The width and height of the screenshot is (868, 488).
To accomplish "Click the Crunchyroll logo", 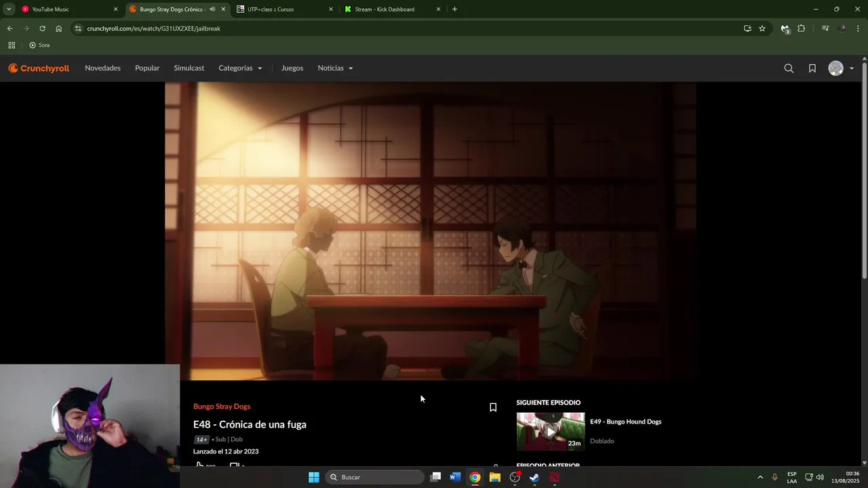I will pyautogui.click(x=39, y=68).
